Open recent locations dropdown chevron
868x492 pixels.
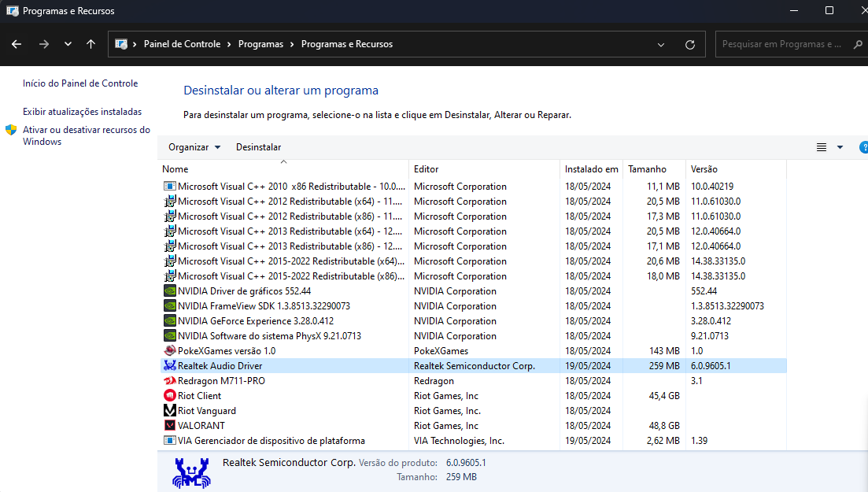[68, 44]
